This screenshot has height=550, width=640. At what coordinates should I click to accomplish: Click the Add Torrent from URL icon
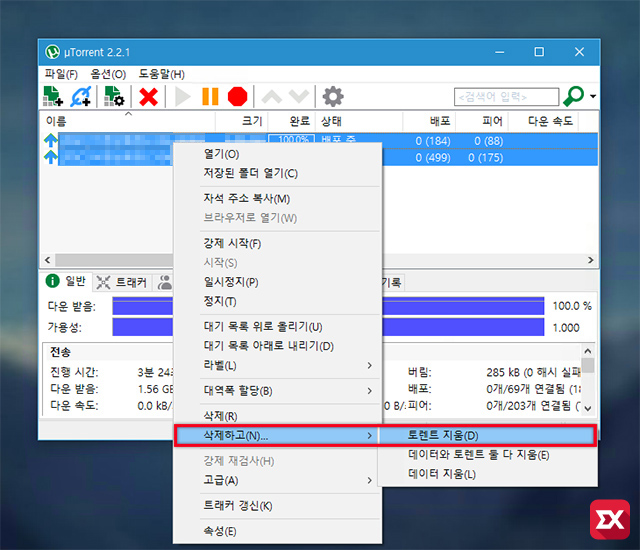tap(81, 96)
